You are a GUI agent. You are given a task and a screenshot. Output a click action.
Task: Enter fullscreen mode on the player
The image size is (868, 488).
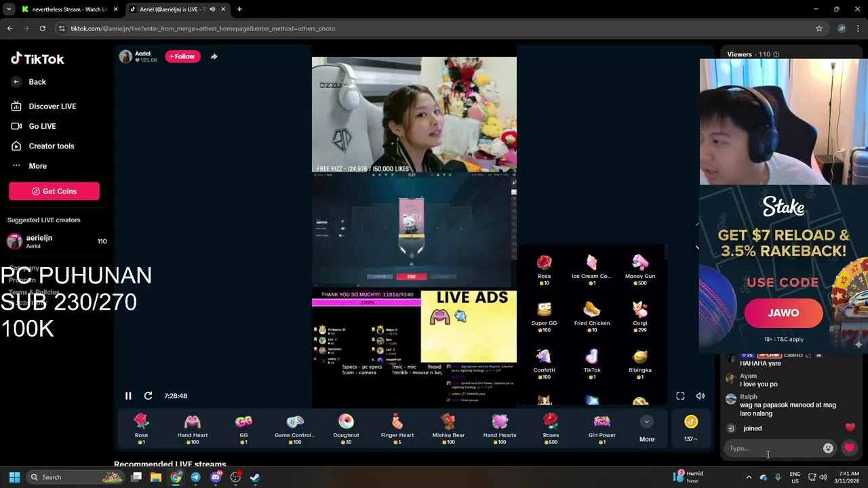pos(680,396)
